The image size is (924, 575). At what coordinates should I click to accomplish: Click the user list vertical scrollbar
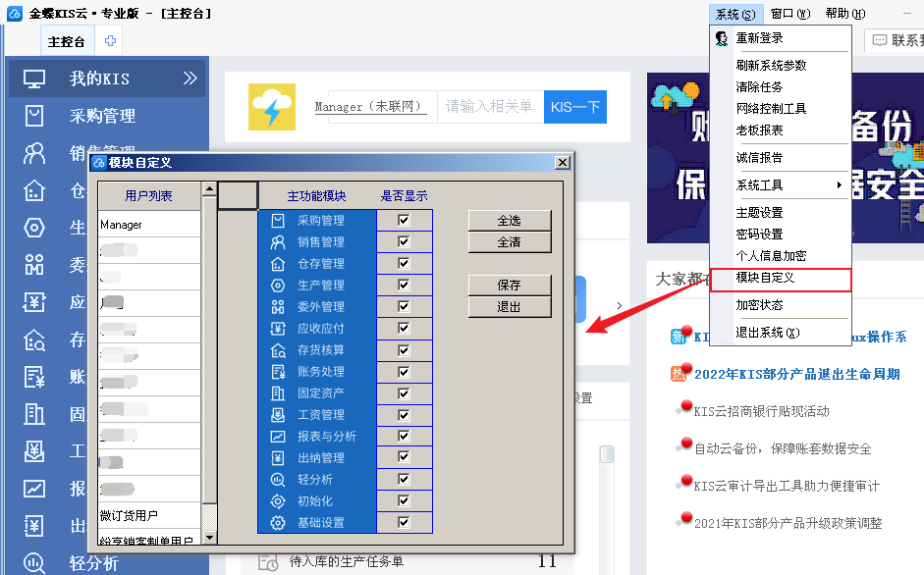pos(209,353)
